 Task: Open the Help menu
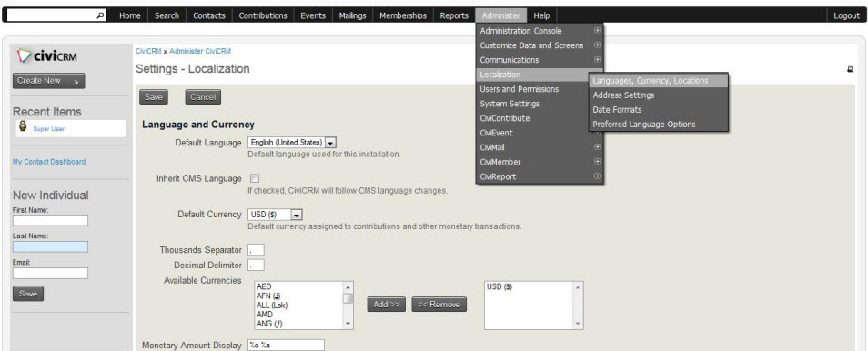(541, 15)
